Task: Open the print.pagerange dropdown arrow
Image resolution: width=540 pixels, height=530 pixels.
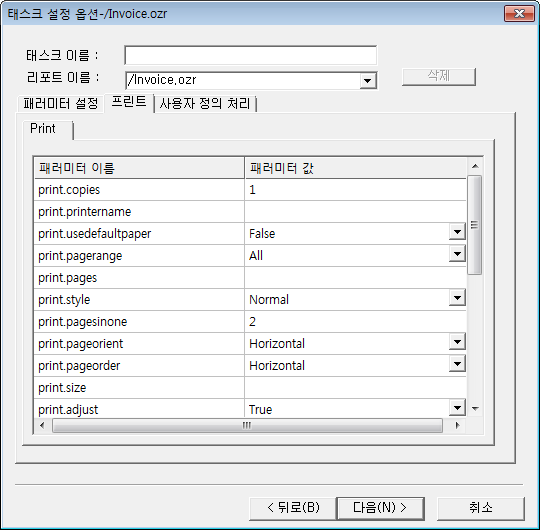Action: tap(457, 254)
